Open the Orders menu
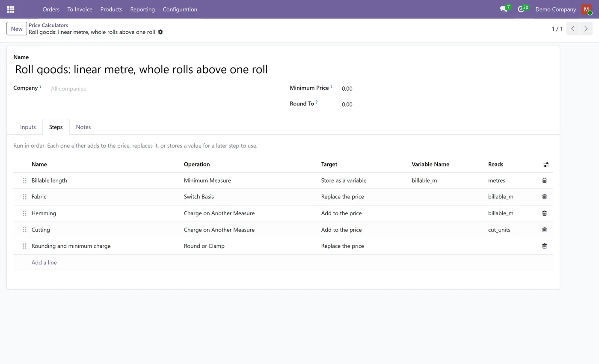 (x=51, y=9)
